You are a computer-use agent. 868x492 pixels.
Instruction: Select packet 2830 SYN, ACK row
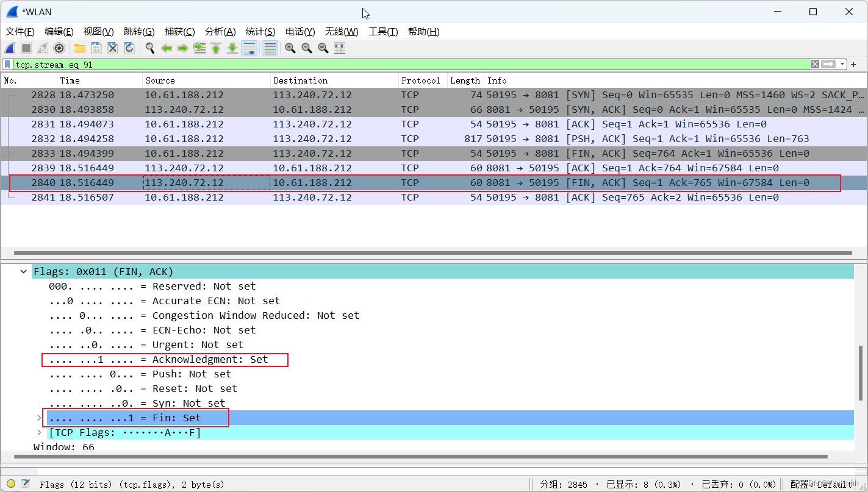tap(434, 110)
